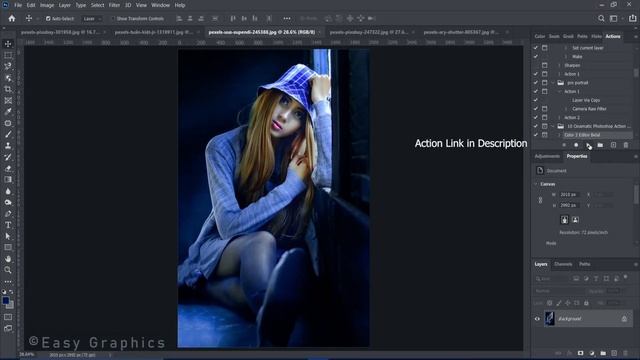The height and width of the screenshot is (360, 640).
Task: Select the Gradient tool
Action: pos(8,180)
